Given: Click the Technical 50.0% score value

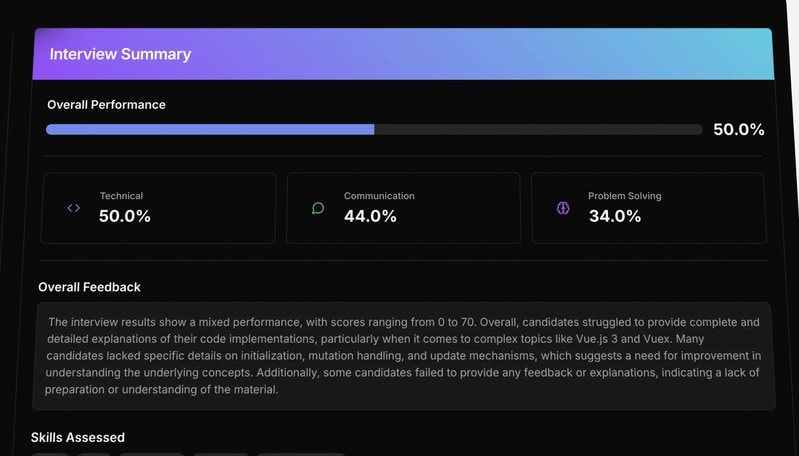Looking at the screenshot, I should pos(125,216).
